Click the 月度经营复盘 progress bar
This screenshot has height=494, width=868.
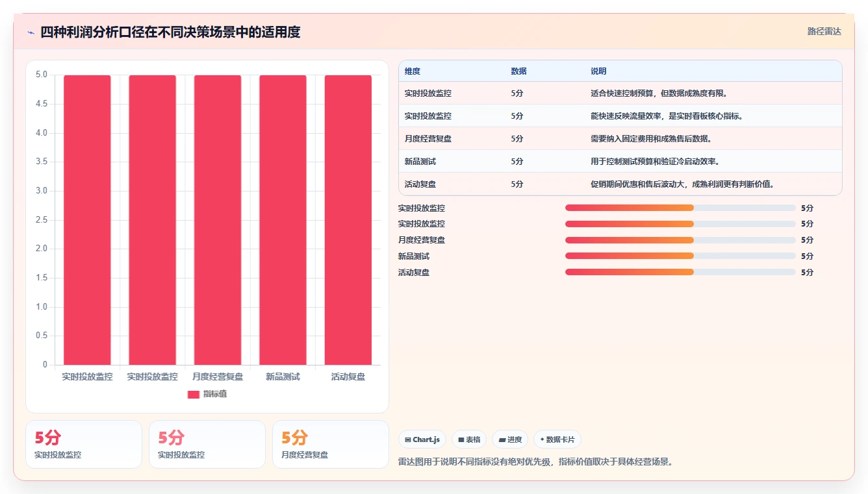click(x=680, y=240)
